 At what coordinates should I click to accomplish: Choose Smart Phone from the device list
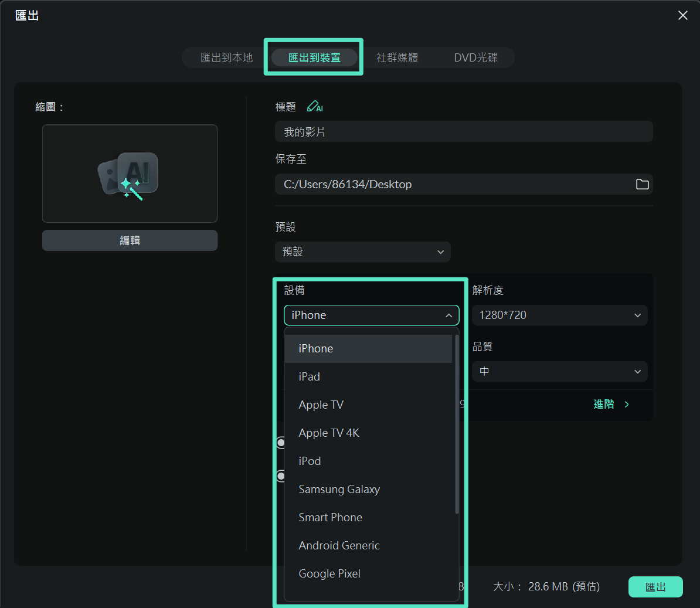pyautogui.click(x=368, y=517)
